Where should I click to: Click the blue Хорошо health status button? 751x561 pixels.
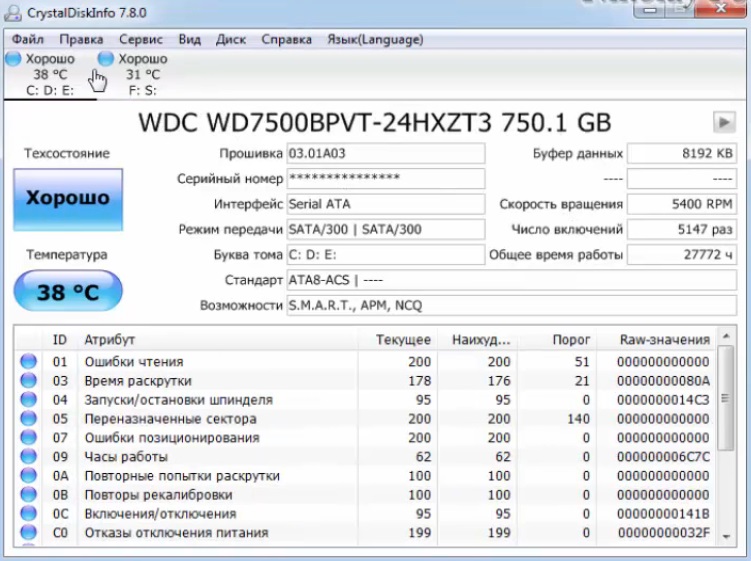pos(68,199)
